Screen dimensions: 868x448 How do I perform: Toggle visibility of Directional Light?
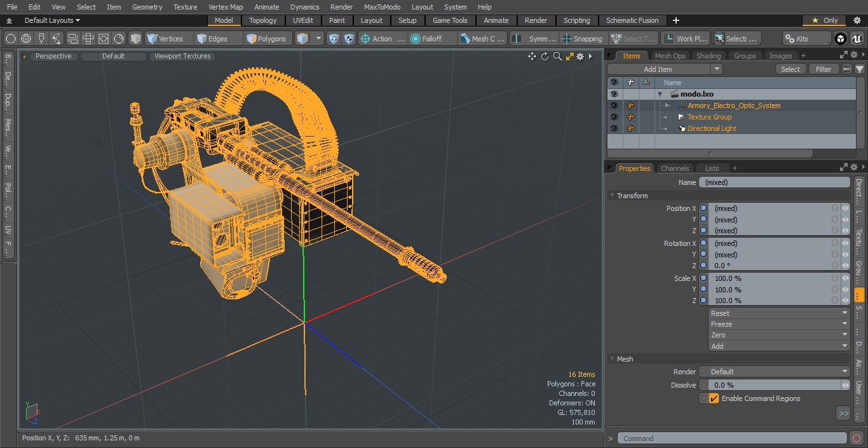pyautogui.click(x=614, y=128)
